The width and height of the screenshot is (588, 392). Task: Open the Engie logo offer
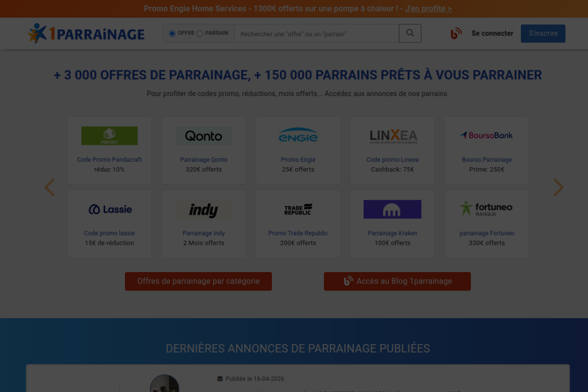point(298,136)
